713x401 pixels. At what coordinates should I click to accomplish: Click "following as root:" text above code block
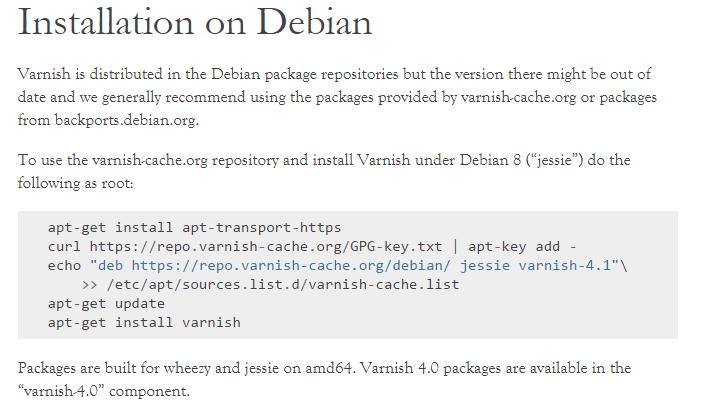tap(81, 182)
